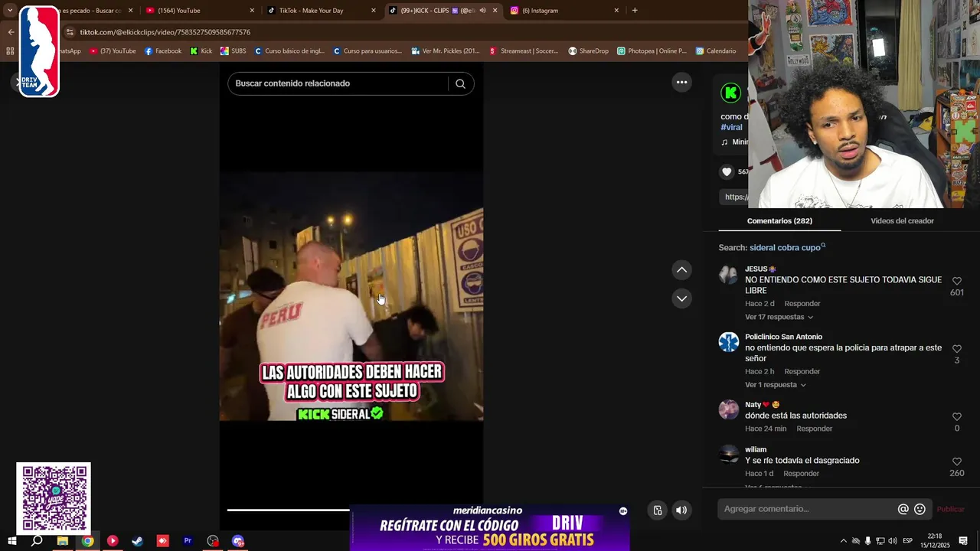This screenshot has width=980, height=551.
Task: Click the browser back arrow
Action: tap(11, 32)
